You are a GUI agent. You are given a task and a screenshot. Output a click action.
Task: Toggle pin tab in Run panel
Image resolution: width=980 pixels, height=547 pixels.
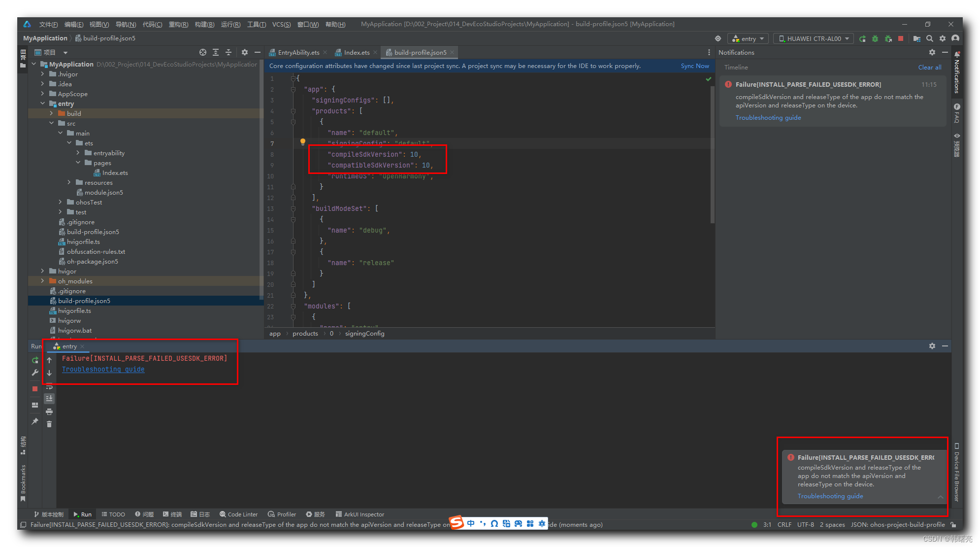tap(35, 421)
